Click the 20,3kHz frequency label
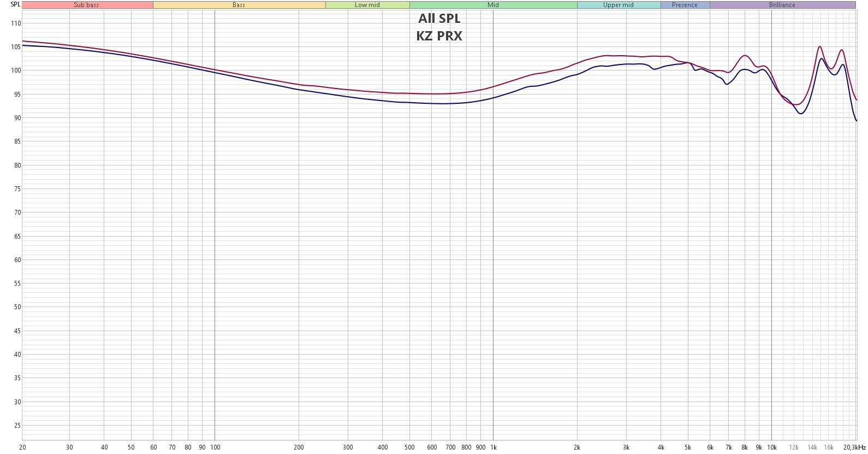868x454 pixels. pyautogui.click(x=855, y=447)
